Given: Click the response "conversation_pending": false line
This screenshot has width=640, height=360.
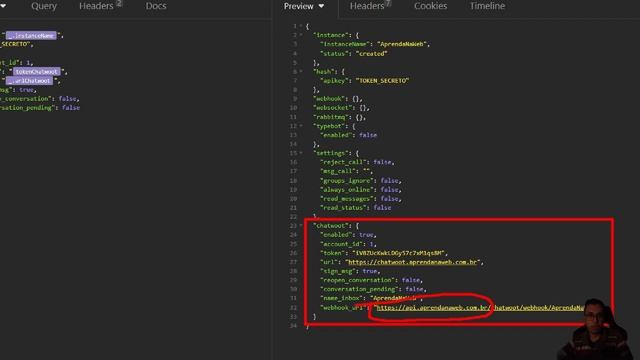Looking at the screenshot, I should pyautogui.click(x=373, y=289).
